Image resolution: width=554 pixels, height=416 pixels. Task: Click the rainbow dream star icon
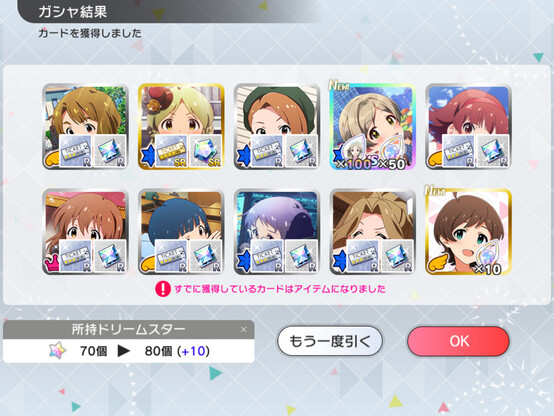(x=57, y=350)
